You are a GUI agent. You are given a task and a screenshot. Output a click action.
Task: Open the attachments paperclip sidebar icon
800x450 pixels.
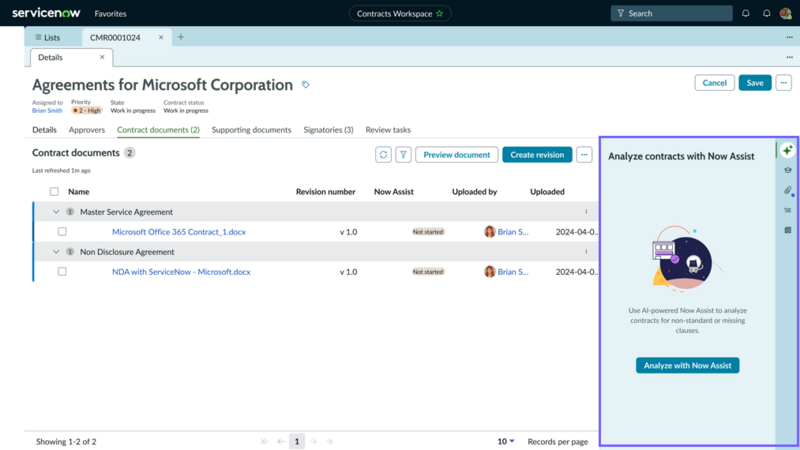tap(788, 190)
